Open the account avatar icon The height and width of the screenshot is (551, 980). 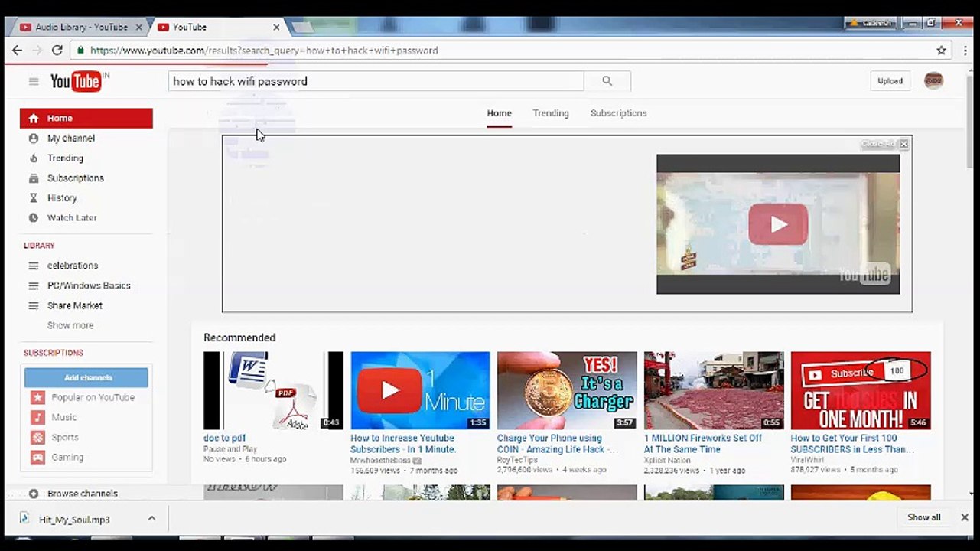[933, 81]
